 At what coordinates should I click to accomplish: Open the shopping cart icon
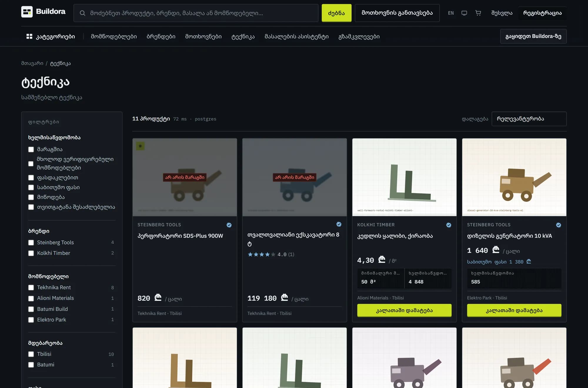[x=478, y=13]
